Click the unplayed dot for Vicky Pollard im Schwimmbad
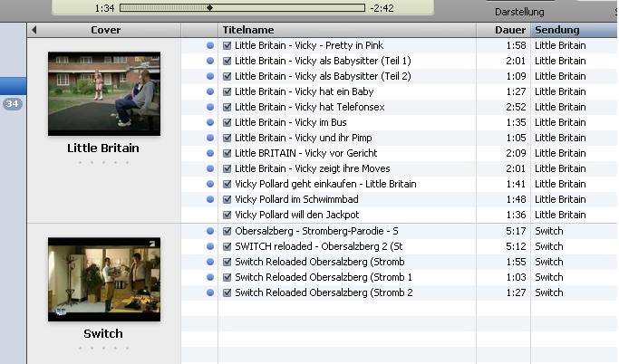The height and width of the screenshot is (364, 619). 210,199
